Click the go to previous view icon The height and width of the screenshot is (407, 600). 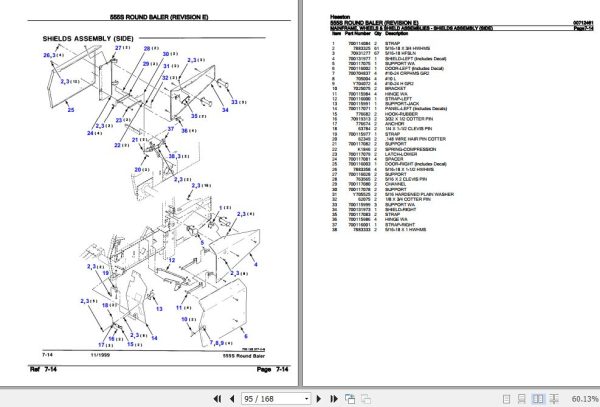click(350, 399)
